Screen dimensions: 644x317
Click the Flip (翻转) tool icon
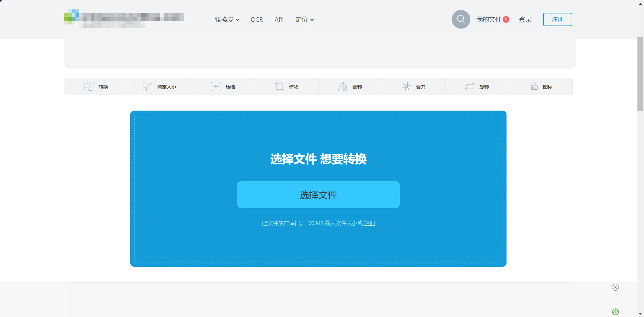click(x=343, y=86)
